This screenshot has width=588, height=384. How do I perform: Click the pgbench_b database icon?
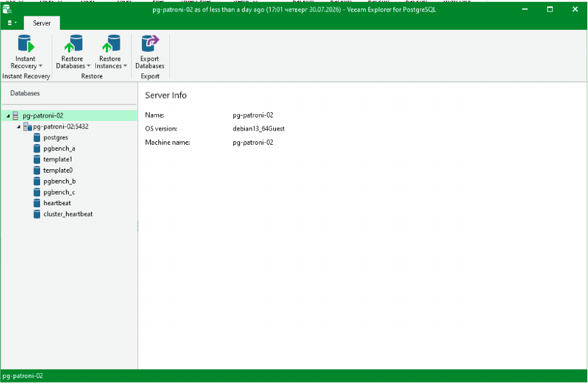point(37,181)
